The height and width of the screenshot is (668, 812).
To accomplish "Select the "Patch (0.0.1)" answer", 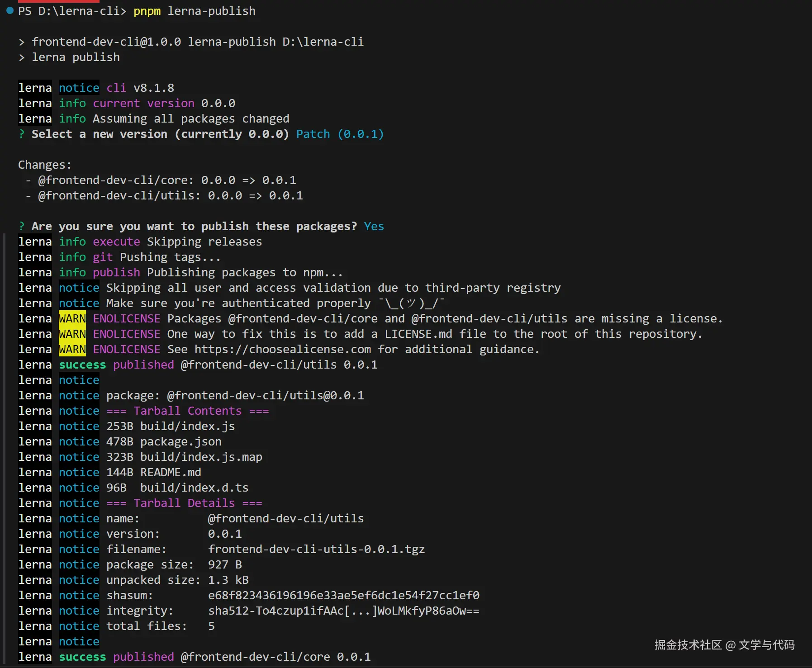I will pos(340,134).
